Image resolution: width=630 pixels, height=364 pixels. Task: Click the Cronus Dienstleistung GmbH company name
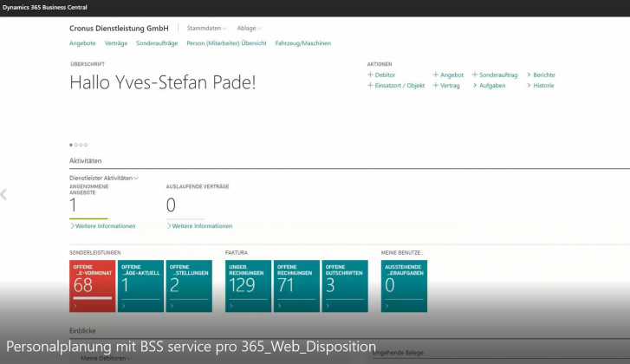point(119,28)
